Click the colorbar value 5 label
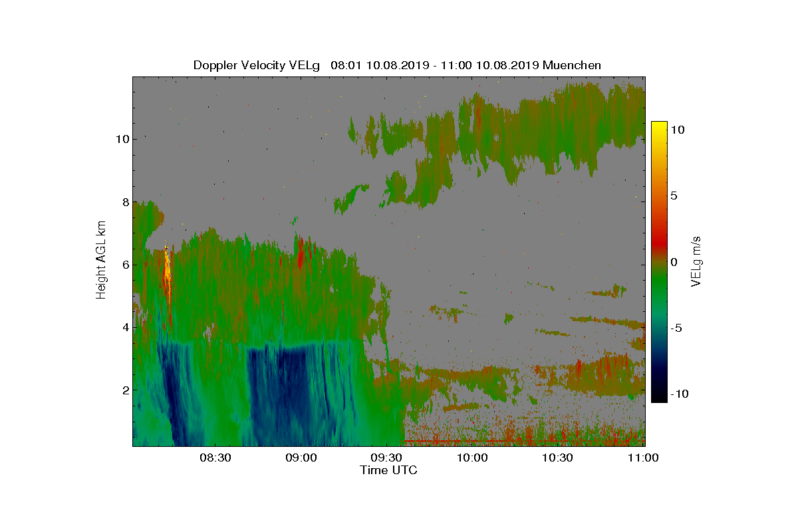Image resolution: width=798 pixels, height=532 pixels. (x=673, y=196)
